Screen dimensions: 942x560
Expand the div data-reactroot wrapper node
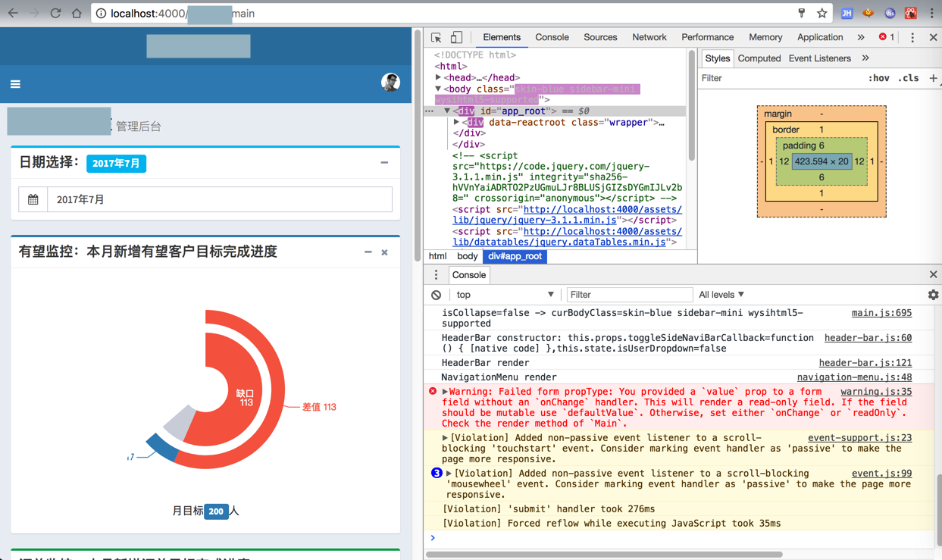pos(456,122)
